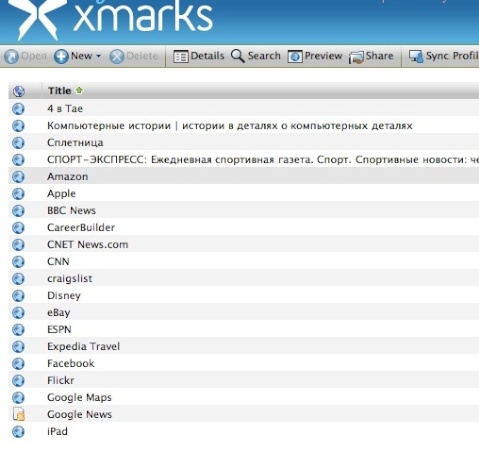Click the globe icon beside Expedia Travel
This screenshot has height=469, width=479.
[x=18, y=347]
